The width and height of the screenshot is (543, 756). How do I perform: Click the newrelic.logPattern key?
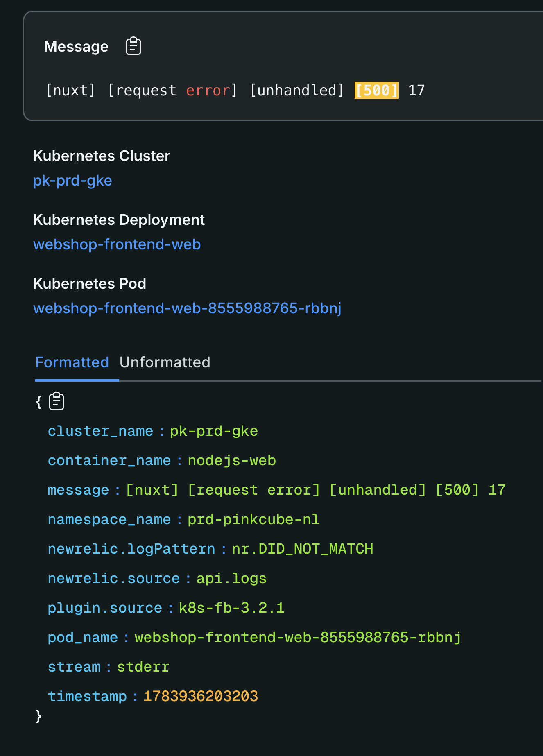tap(131, 549)
